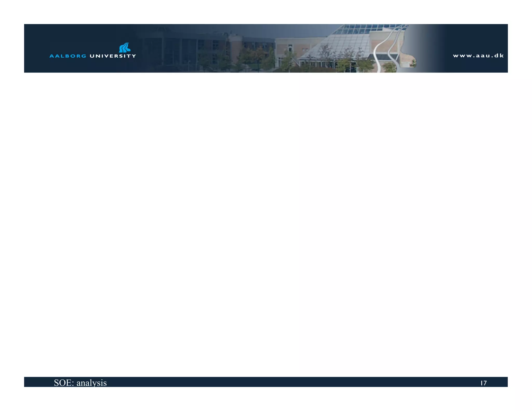Viewport: 532px width, 411px height.
Task: Click the white UNIVERSITY text
Action: 113,56
